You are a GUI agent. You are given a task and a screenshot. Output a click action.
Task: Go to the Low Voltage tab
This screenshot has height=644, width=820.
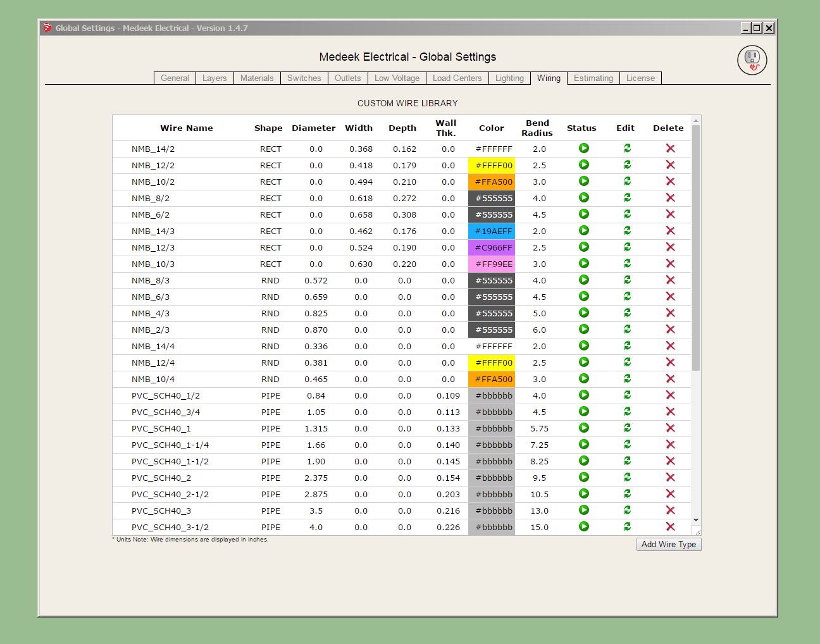[x=397, y=78]
